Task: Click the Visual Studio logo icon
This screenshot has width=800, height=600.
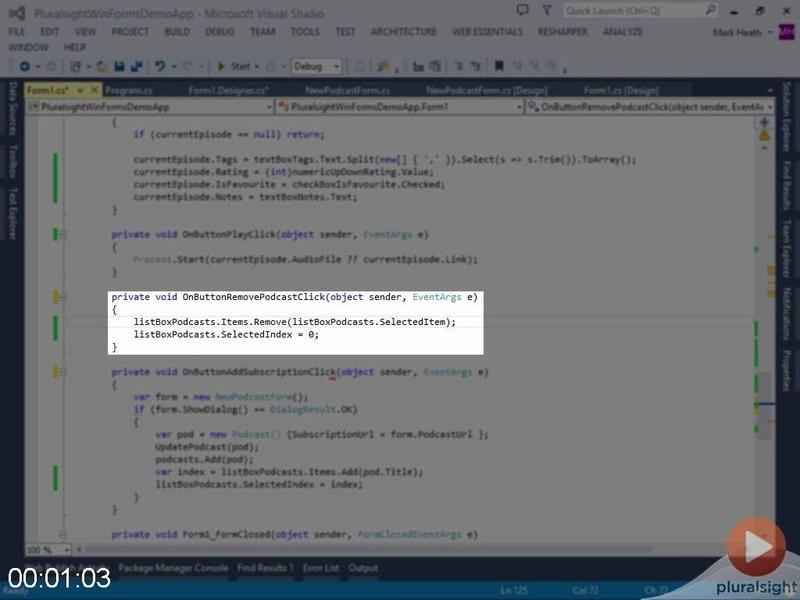Action: 17,13
